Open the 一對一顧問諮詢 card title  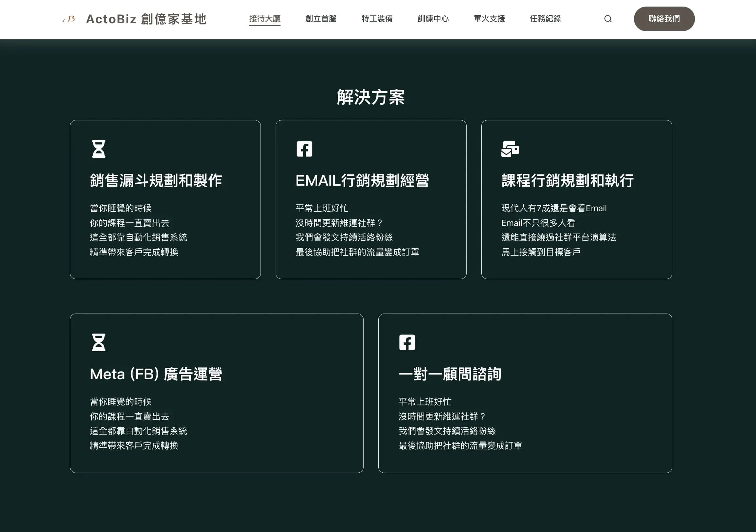click(450, 374)
